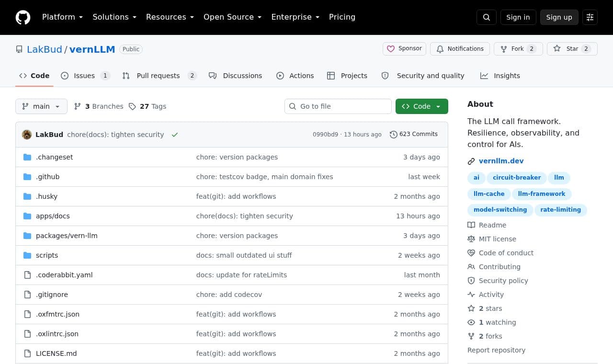Image resolution: width=613 pixels, height=364 pixels.
Task: Open the Insights tab
Action: pyautogui.click(x=500, y=76)
